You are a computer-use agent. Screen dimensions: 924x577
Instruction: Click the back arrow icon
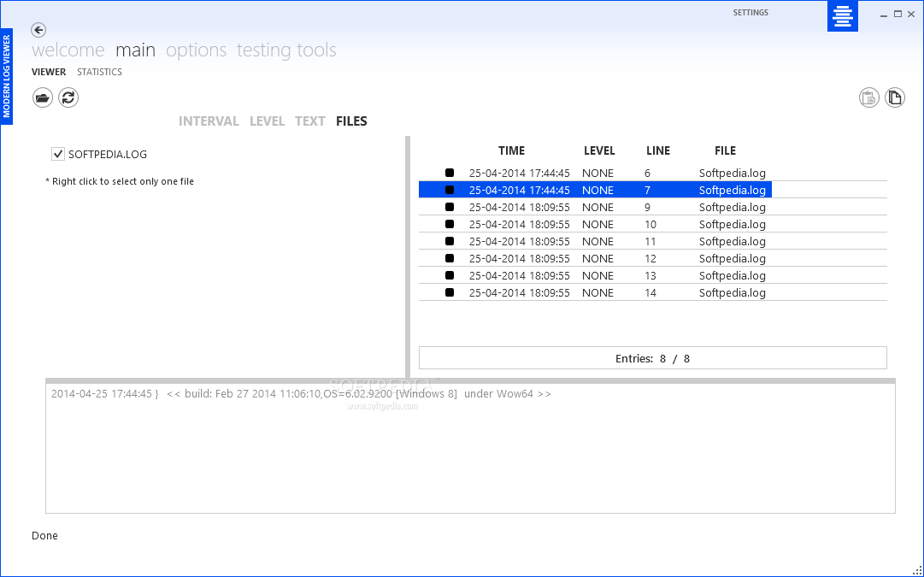coord(38,29)
